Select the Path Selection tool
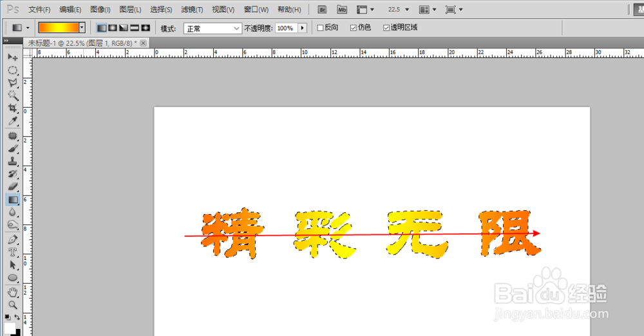The image size is (644, 336). 13,265
